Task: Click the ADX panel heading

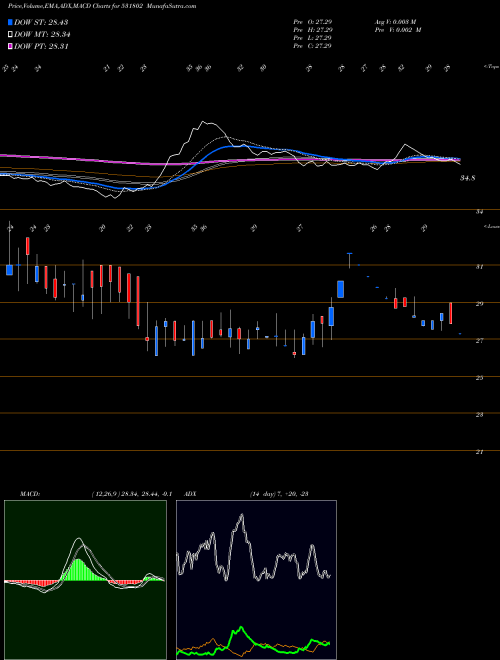Action: click(191, 494)
